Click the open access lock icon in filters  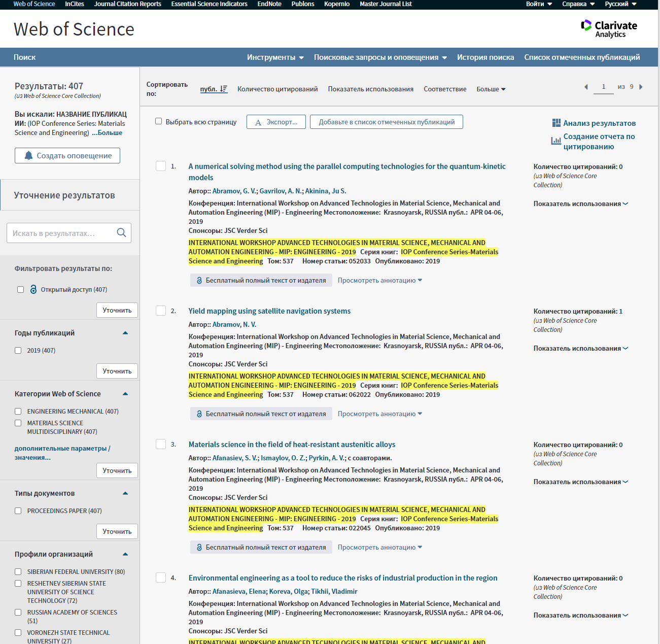coord(33,289)
